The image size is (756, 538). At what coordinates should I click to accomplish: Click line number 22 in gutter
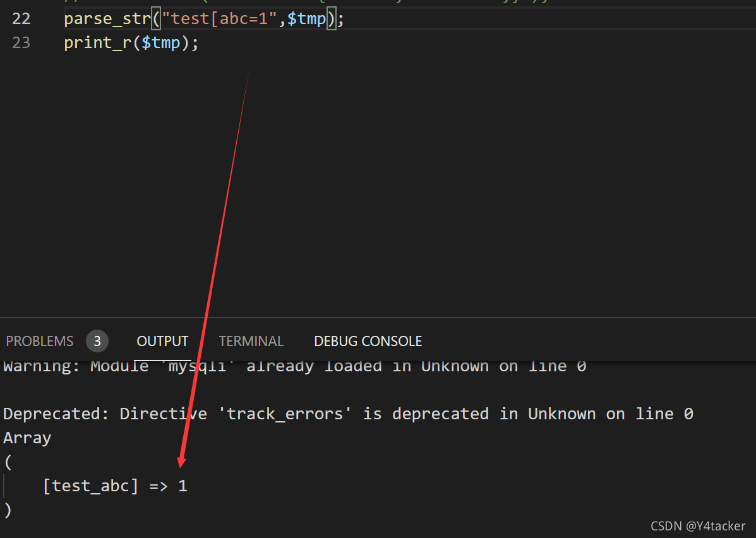point(21,19)
